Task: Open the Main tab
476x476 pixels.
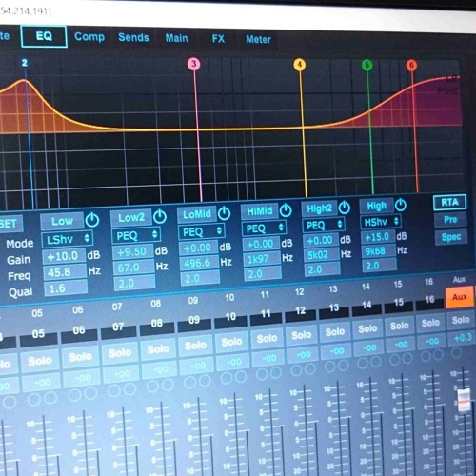Action: point(176,38)
